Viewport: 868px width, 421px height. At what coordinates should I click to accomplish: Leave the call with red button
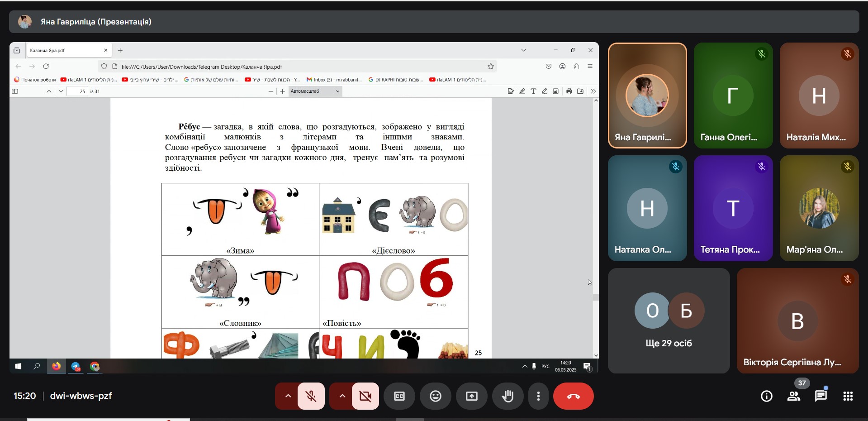pos(574,396)
